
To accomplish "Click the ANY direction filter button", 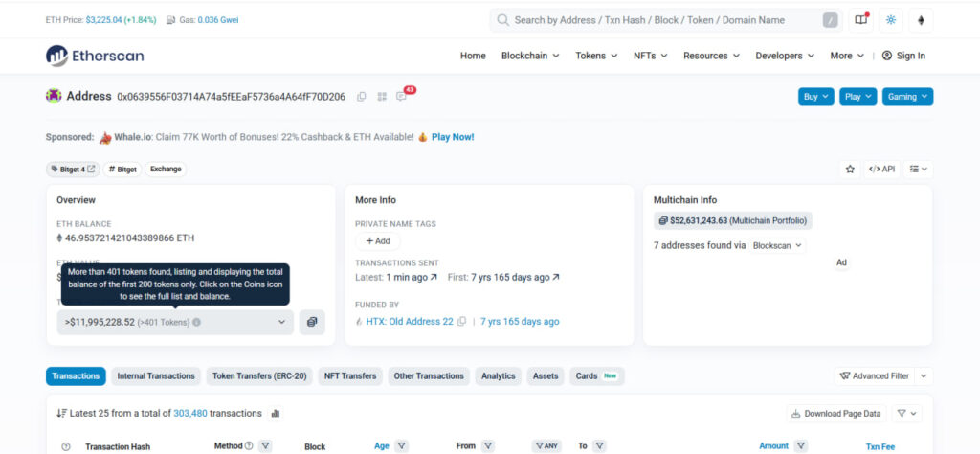I will (546, 446).
